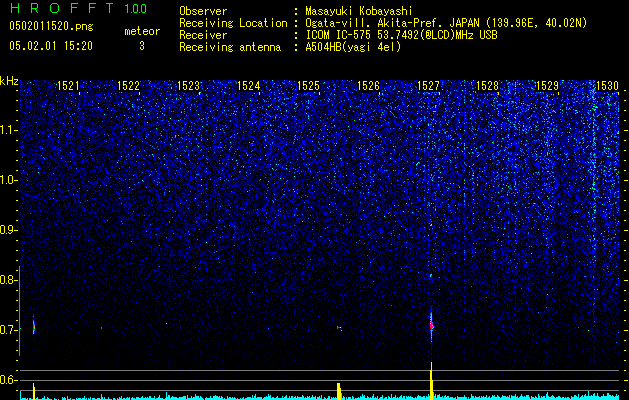Viewport: 629px width, 400px height.
Task: Select the version number 1.0.0
Action: (136, 9)
